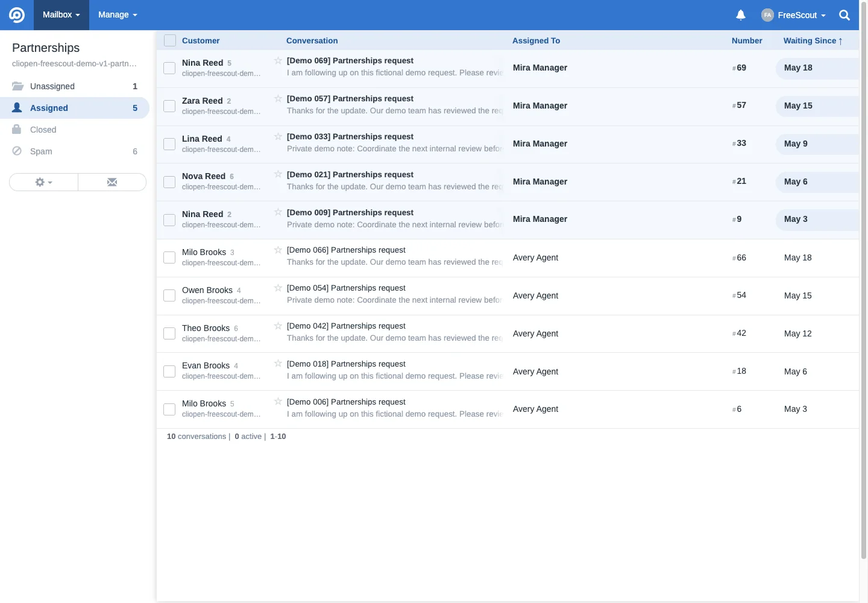Click conversation number #33
Image resolution: width=868 pixels, height=603 pixels.
740,143
